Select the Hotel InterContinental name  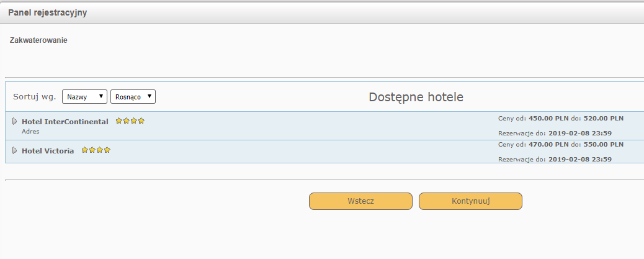pos(65,122)
